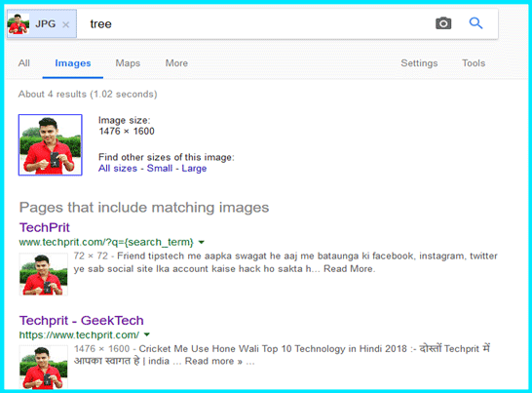This screenshot has width=532, height=393.
Task: Click the 72 × 72 result thumbnail
Action: click(44, 274)
